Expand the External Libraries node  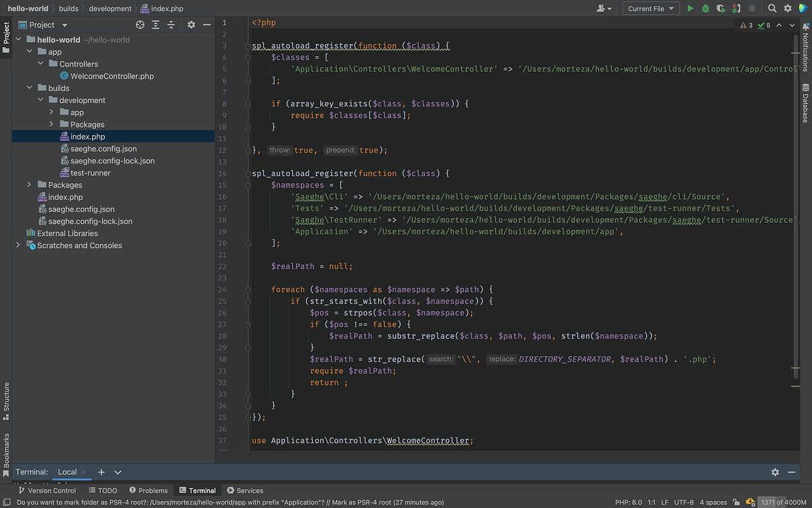[x=18, y=233]
